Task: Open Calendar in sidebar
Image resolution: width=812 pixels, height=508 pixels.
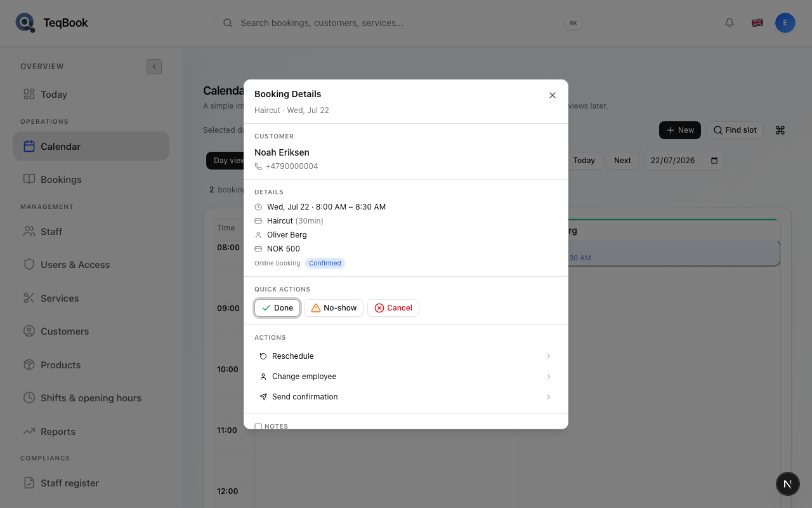Action: pyautogui.click(x=91, y=146)
